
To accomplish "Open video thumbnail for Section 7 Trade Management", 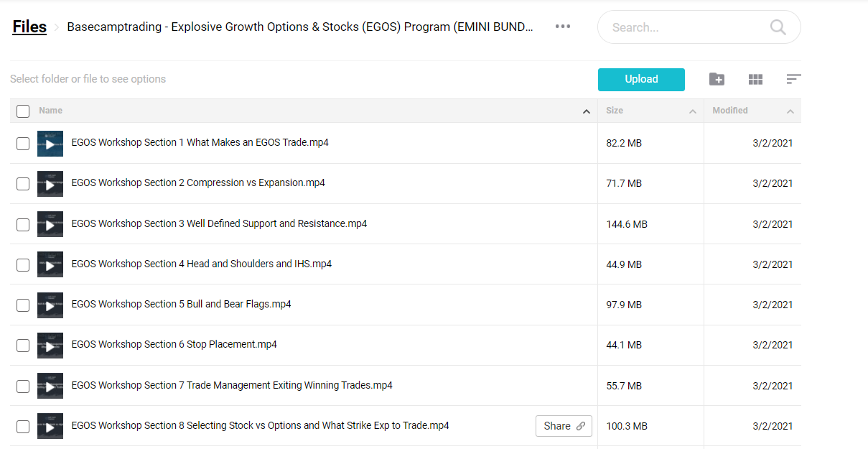I will pos(50,386).
